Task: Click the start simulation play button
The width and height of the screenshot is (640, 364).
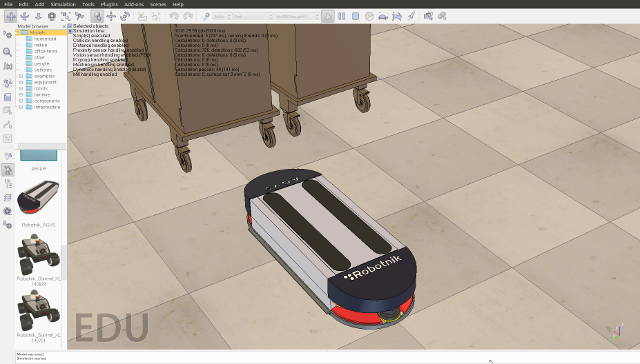Action: click(327, 16)
